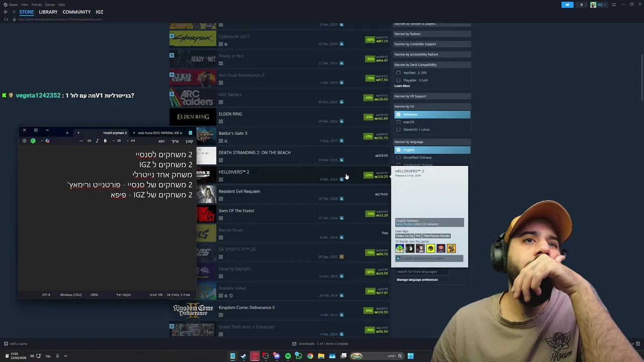
Task: Toggle bold formatting in Notepad
Action: pyautogui.click(x=105, y=141)
